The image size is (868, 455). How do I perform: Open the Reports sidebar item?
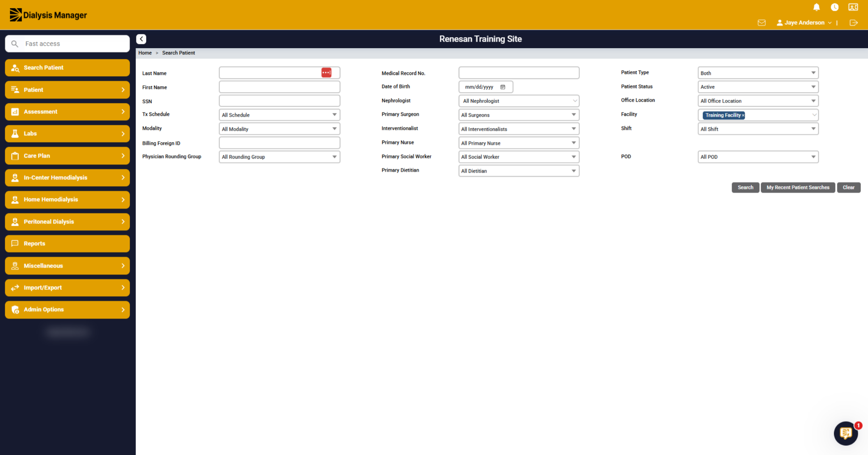(x=67, y=244)
